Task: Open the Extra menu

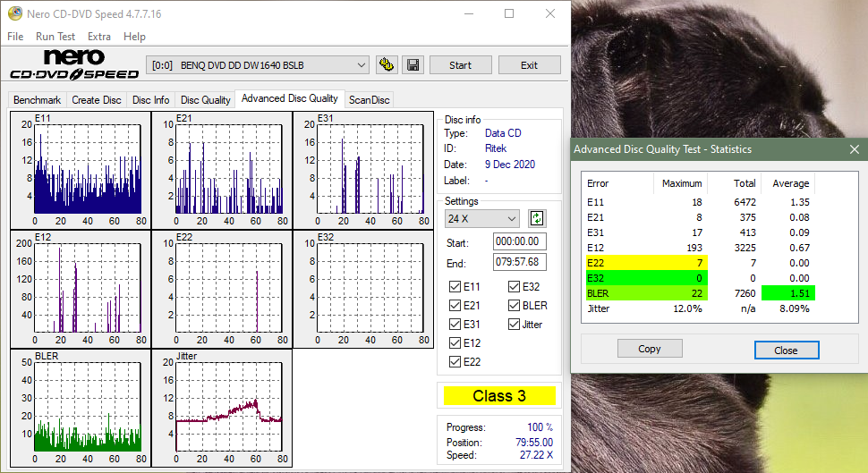Action: click(99, 37)
